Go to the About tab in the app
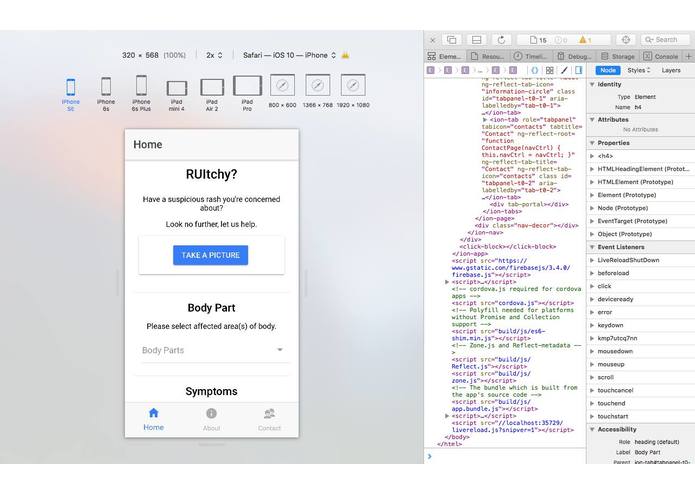The width and height of the screenshot is (695, 494). (x=211, y=420)
